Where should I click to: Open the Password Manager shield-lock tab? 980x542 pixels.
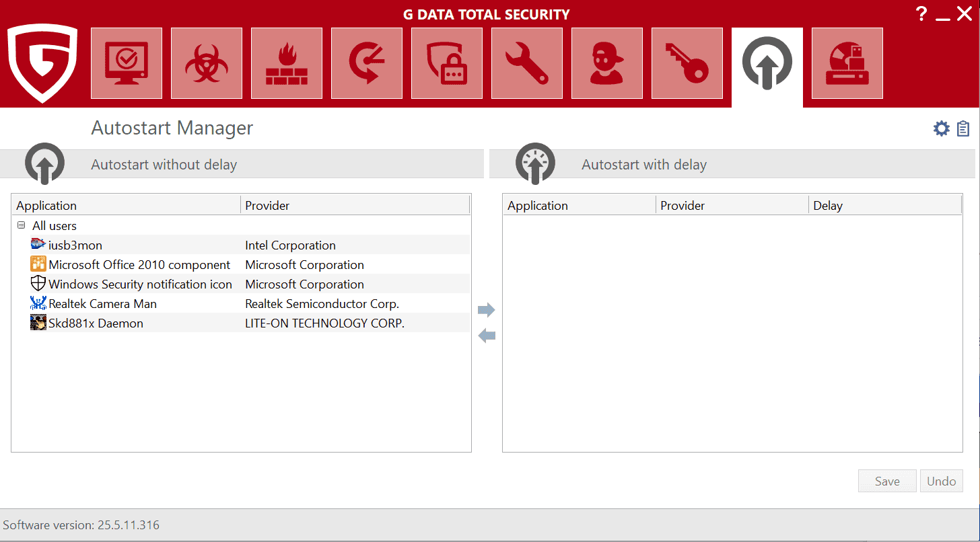tap(447, 63)
